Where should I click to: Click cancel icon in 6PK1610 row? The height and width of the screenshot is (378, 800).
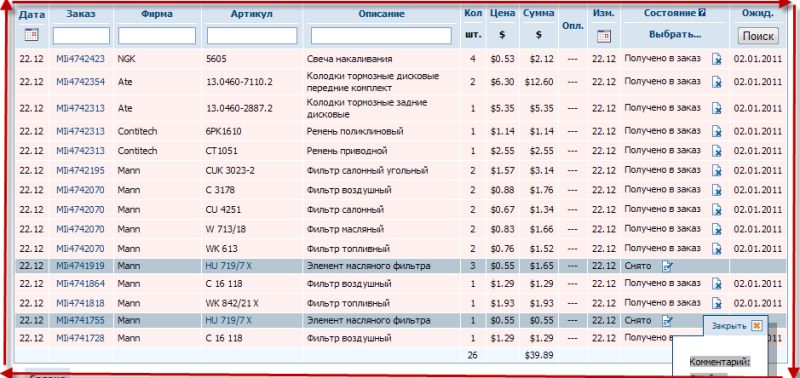point(717,132)
